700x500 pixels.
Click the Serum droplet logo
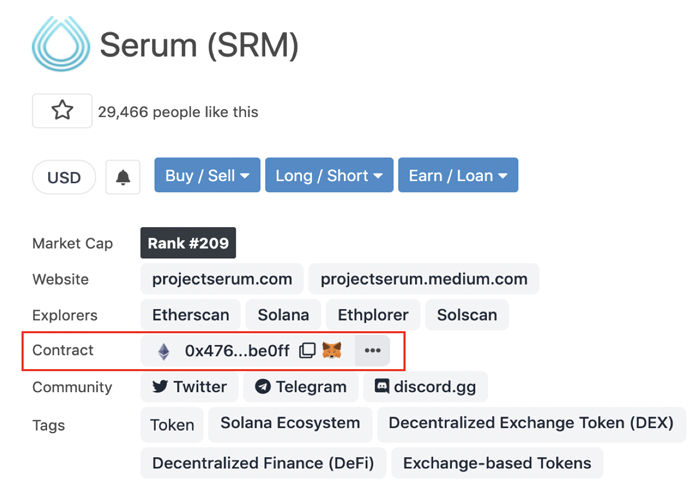pyautogui.click(x=61, y=44)
